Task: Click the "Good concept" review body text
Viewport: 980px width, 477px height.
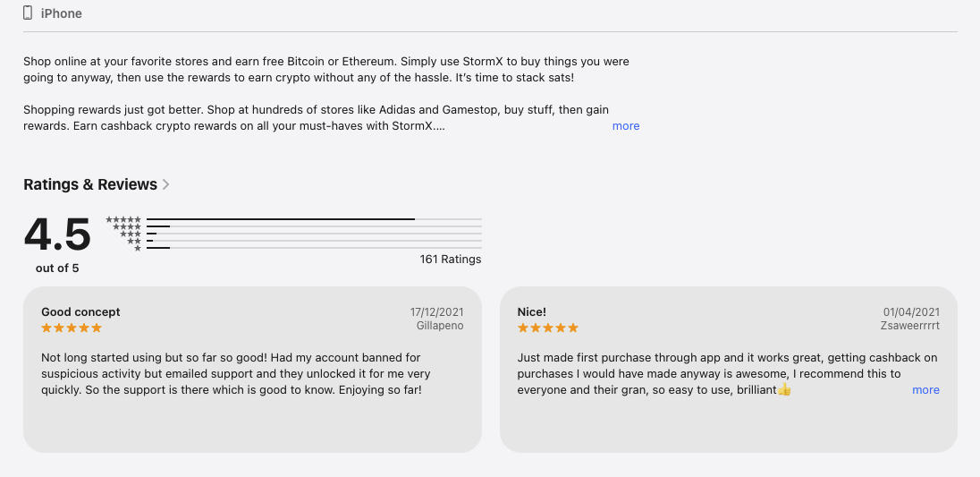Action: click(x=236, y=374)
